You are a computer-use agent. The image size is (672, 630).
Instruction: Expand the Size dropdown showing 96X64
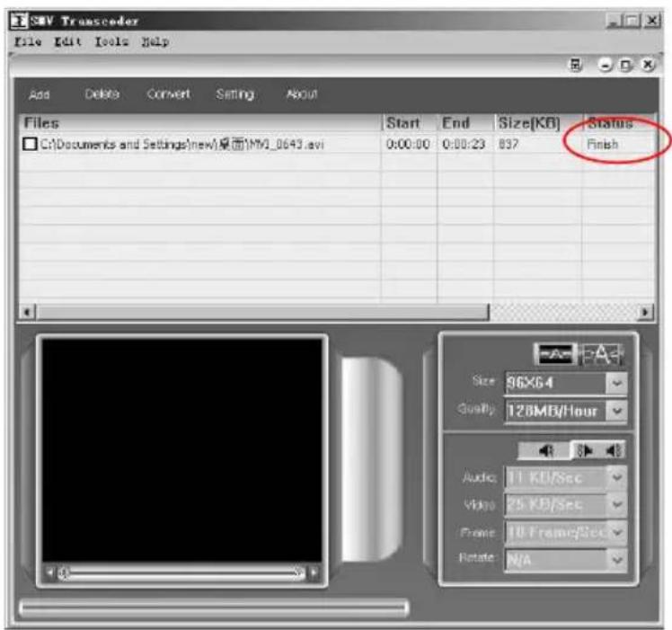point(616,383)
